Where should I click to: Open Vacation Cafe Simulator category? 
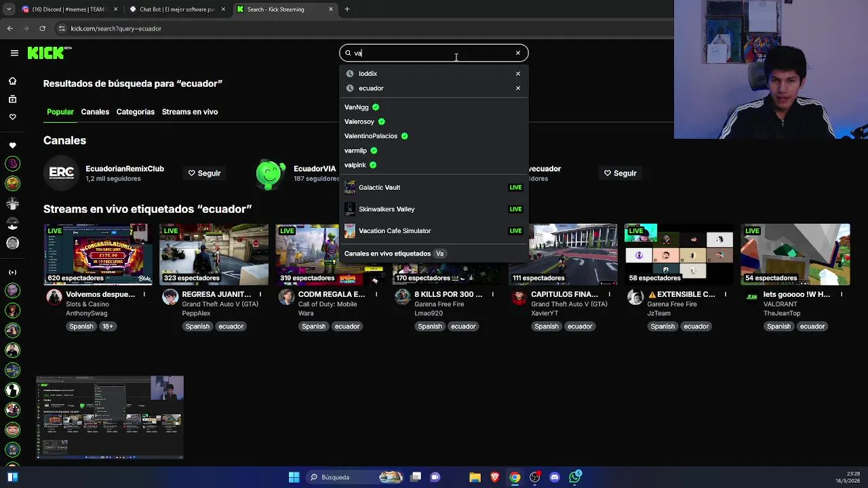coord(433,231)
